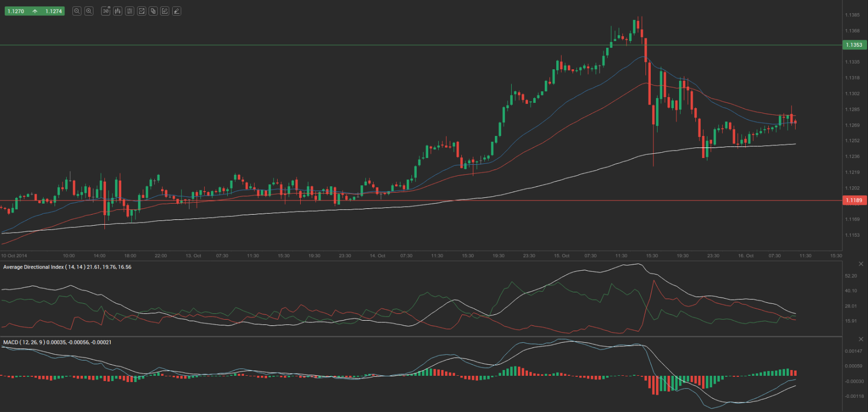Close the Average Directional Index panel
This screenshot has width=868, height=412.
click(x=861, y=263)
